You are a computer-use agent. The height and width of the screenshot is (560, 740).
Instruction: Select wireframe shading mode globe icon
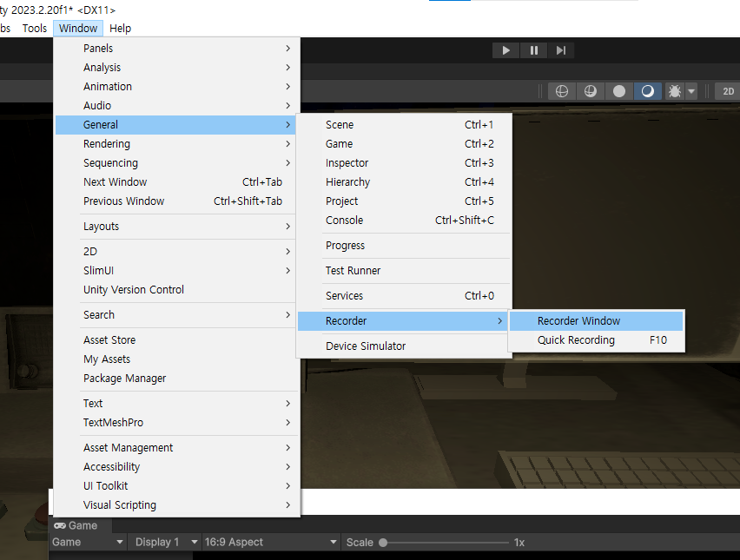pos(562,91)
